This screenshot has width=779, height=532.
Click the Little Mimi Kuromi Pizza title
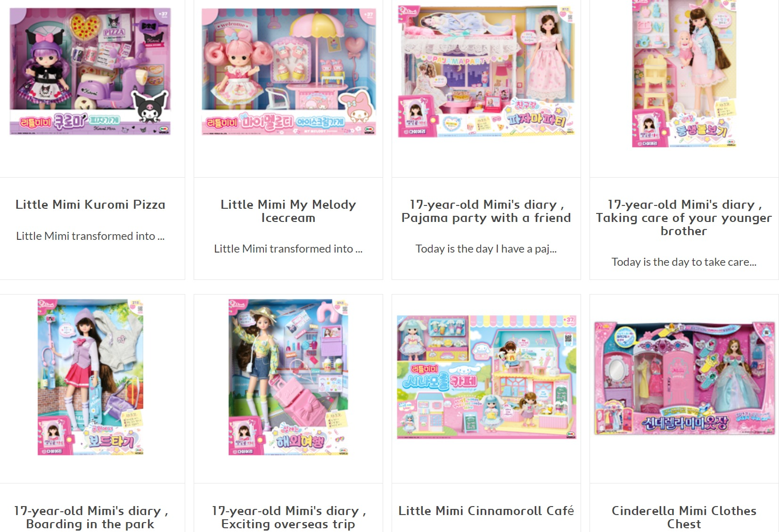point(90,205)
